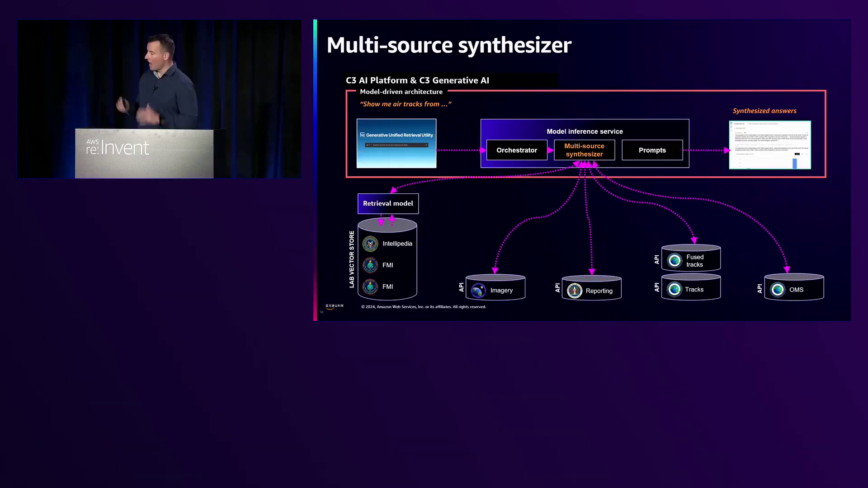Click the API label beside Imagery
Viewport: 868px width, 488px height.
click(x=461, y=287)
